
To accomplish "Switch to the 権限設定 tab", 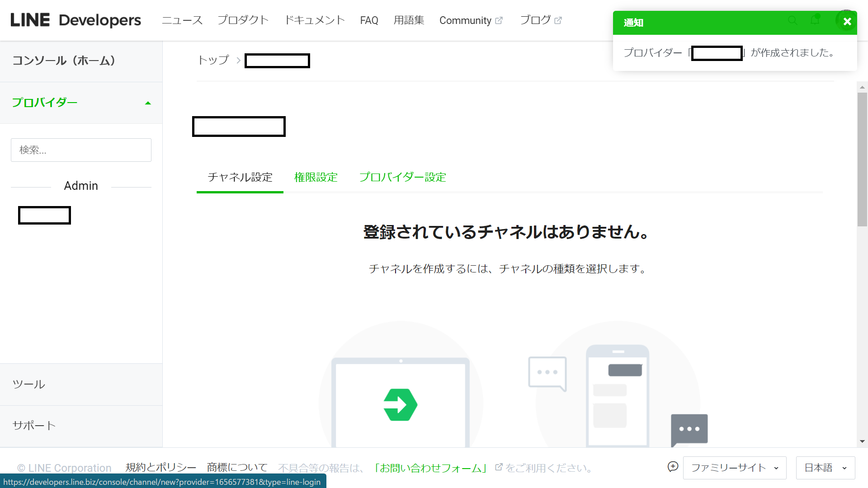I will [x=316, y=177].
